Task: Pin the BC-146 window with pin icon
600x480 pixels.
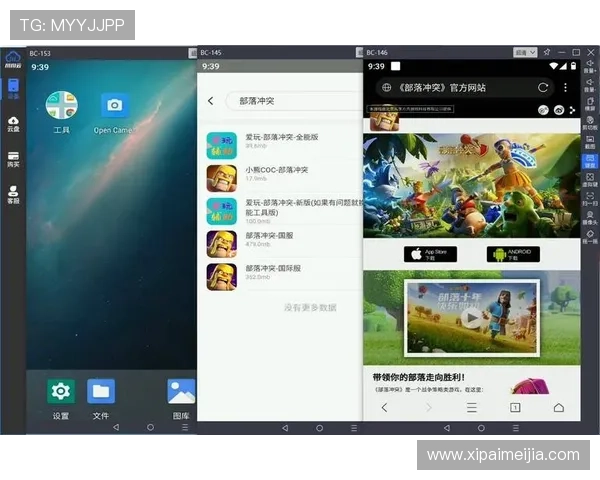Action: click(547, 52)
